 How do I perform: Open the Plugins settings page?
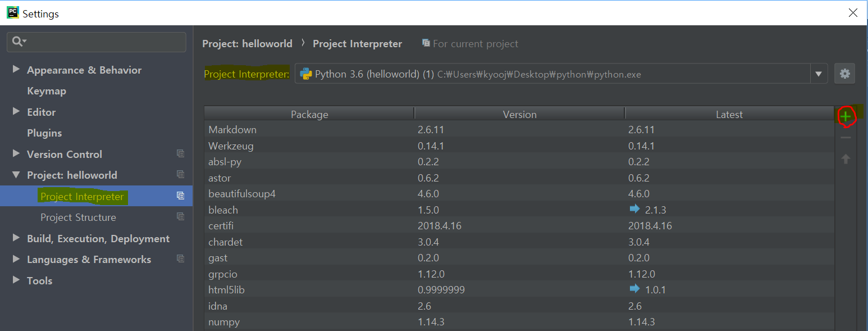pyautogui.click(x=44, y=133)
